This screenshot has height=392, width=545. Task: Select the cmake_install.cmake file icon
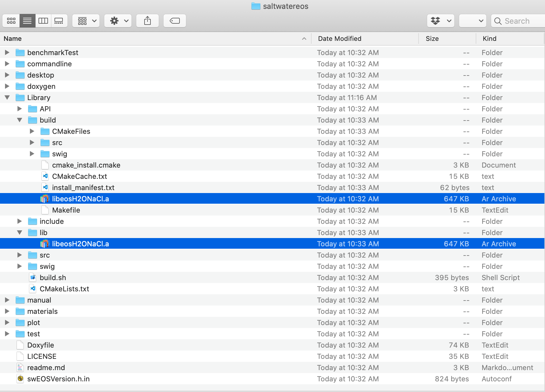(45, 165)
